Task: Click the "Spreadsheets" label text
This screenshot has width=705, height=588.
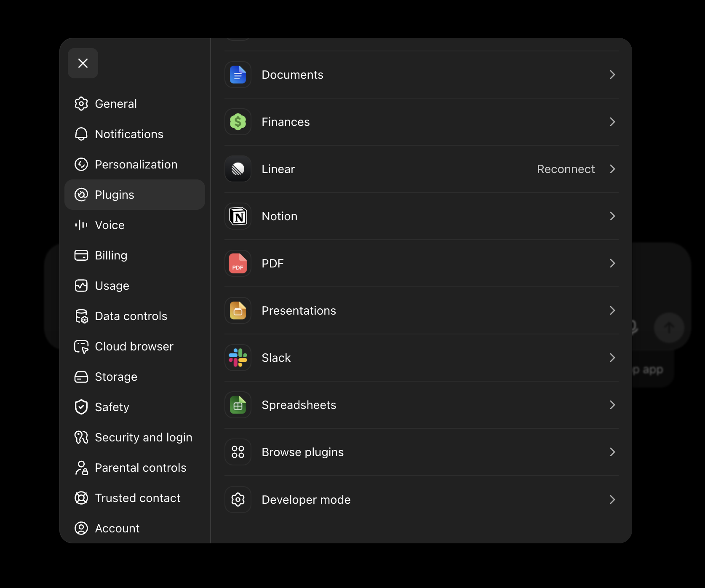Action: (299, 405)
